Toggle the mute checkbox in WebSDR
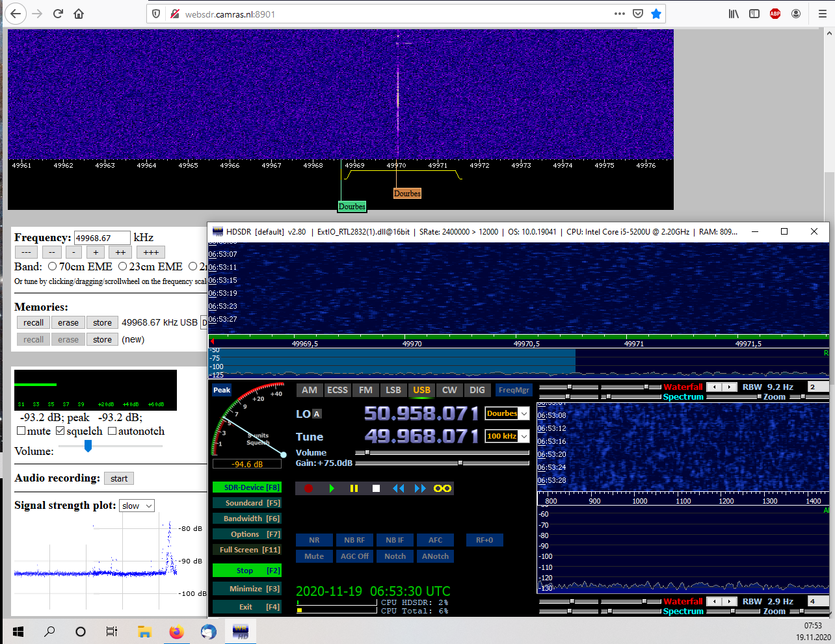The image size is (835, 644). point(21,431)
